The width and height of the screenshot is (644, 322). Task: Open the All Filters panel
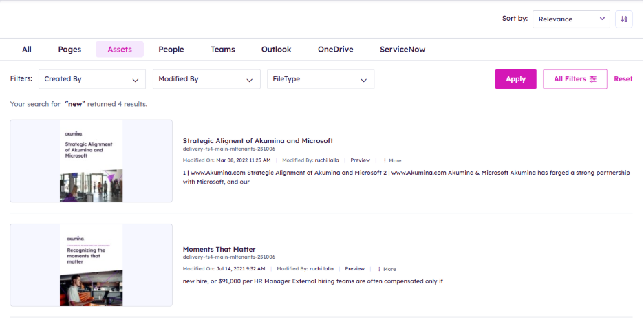click(575, 79)
